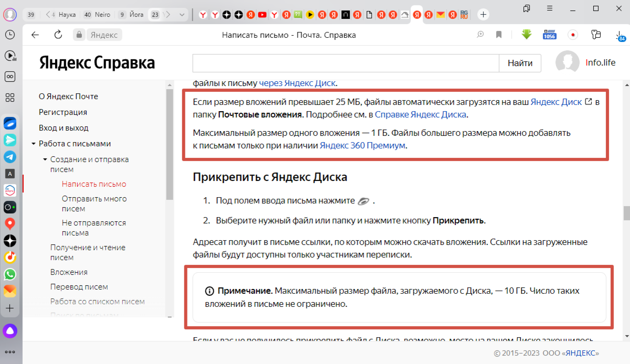The width and height of the screenshot is (630, 364).
Task: Add a new sidebar app with plus
Action: pos(10,308)
